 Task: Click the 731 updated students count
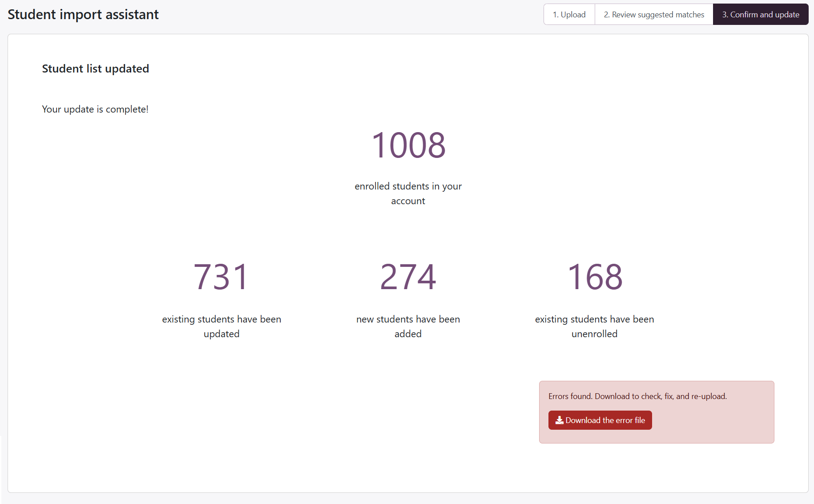tap(222, 277)
